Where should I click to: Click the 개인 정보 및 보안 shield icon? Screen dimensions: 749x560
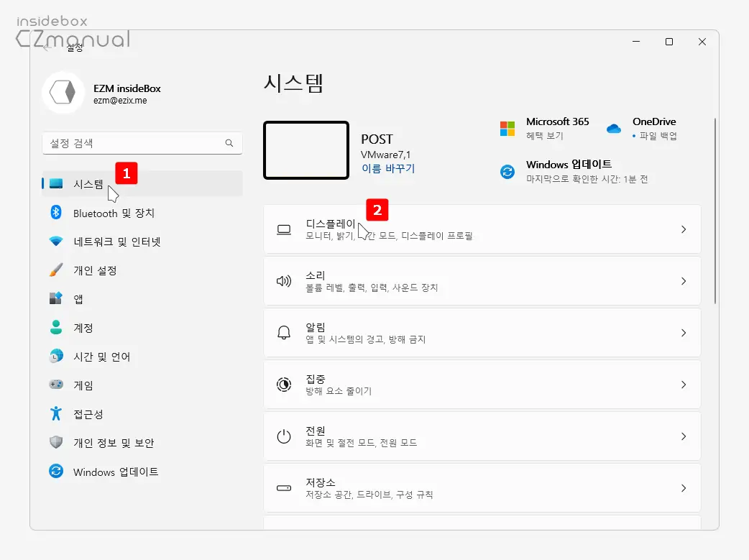click(56, 443)
